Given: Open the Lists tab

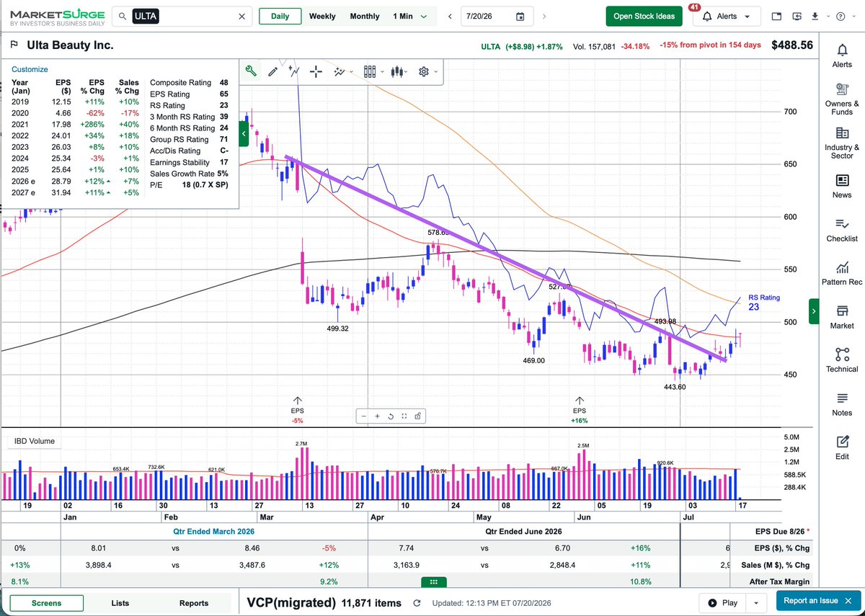Looking at the screenshot, I should pos(120,603).
